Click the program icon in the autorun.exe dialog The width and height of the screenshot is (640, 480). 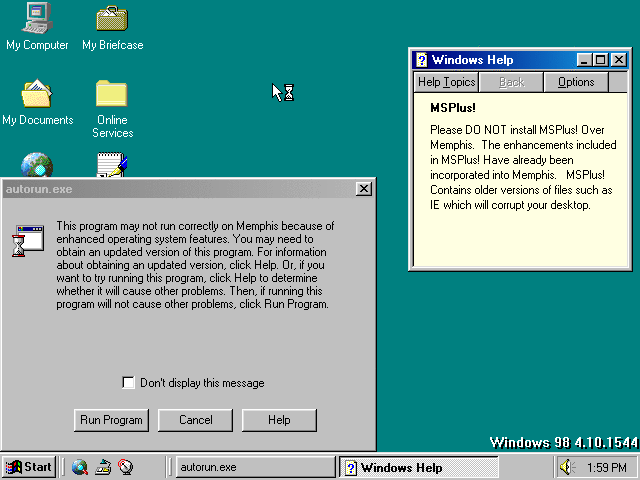(28, 241)
